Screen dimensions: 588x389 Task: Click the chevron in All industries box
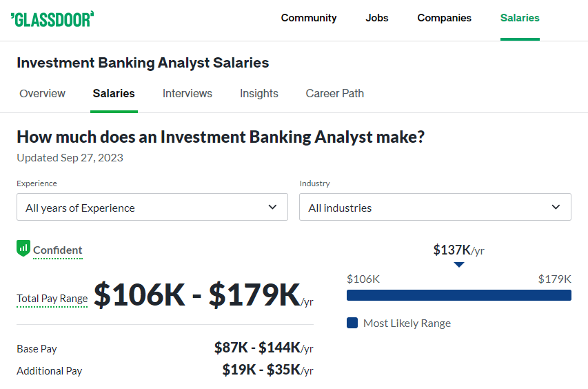[556, 207]
